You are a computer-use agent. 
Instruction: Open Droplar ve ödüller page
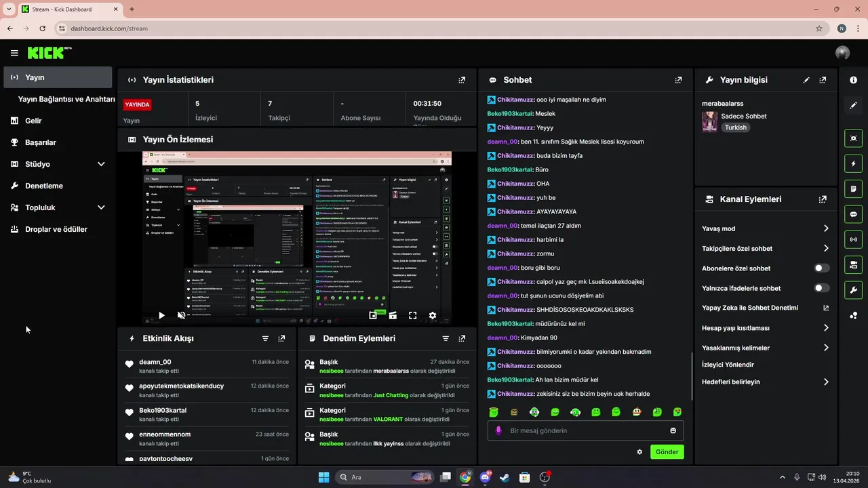(58, 229)
